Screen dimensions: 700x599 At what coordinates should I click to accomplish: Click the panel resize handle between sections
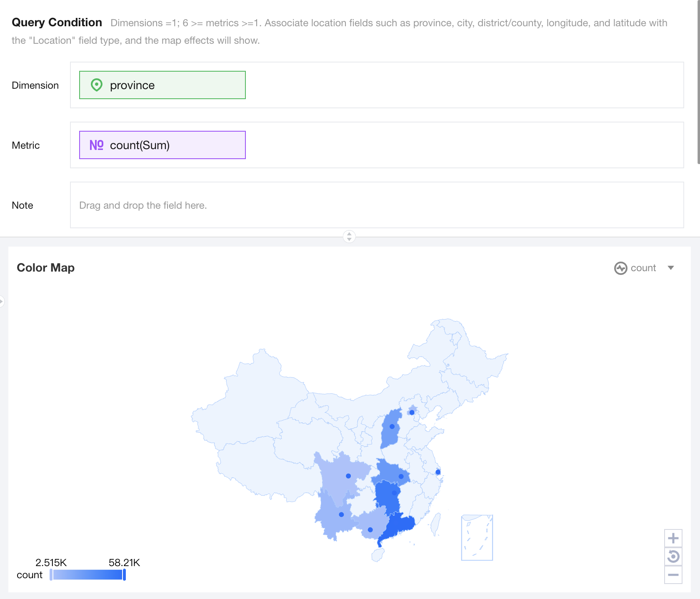349,237
